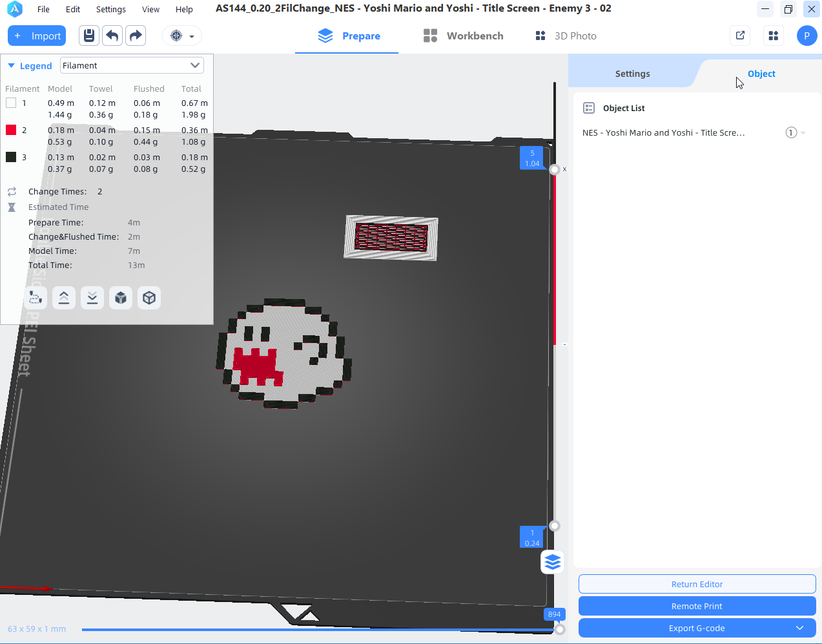Click the 894 step count label

click(x=554, y=614)
